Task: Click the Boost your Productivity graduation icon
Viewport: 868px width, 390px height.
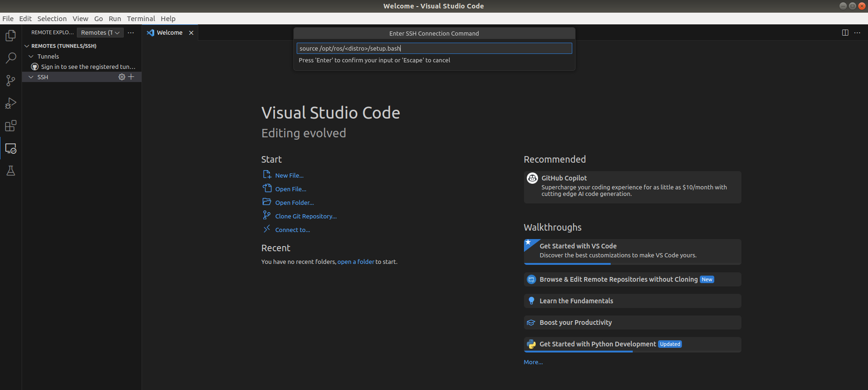Action: click(x=531, y=322)
